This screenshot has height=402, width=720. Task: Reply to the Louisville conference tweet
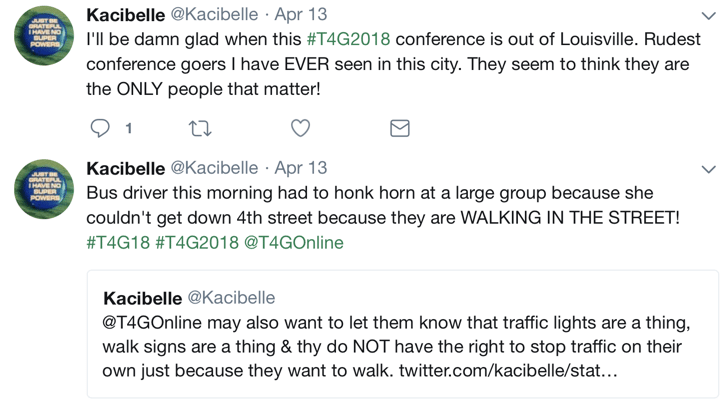pos(100,128)
